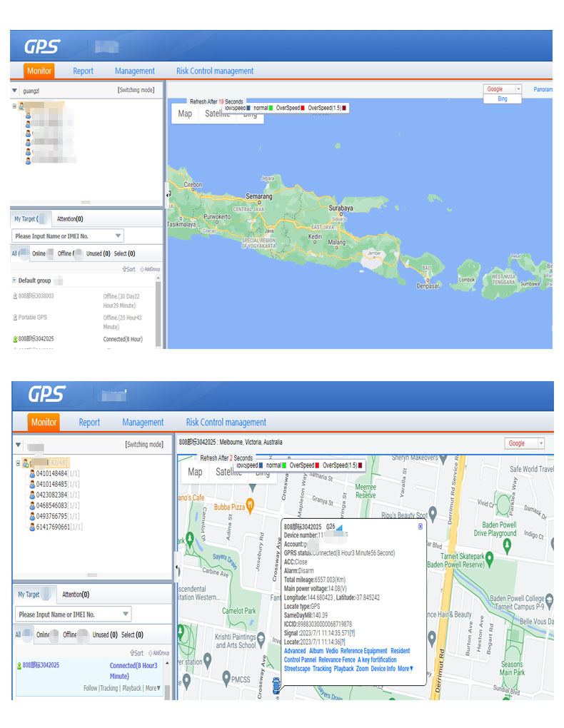Click the [?] help beside Locate time

343,642
